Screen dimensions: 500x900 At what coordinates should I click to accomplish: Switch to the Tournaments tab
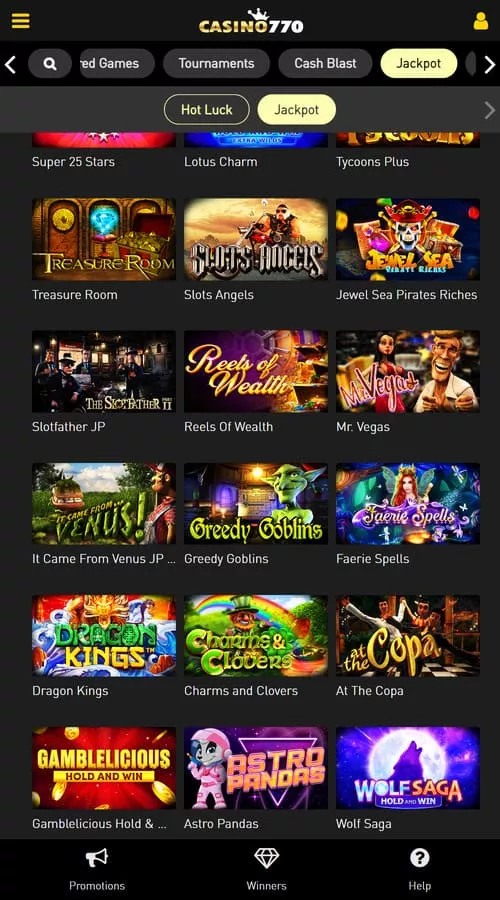point(216,64)
